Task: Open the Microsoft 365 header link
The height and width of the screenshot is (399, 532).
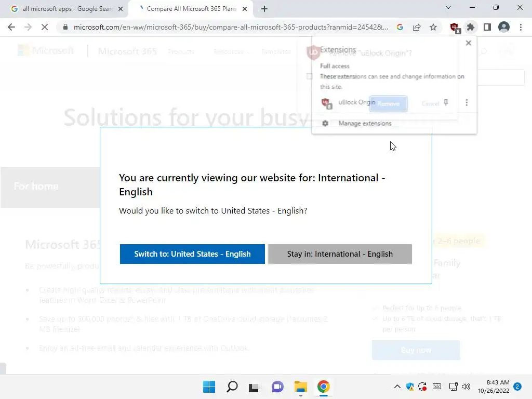Action: 128,51
